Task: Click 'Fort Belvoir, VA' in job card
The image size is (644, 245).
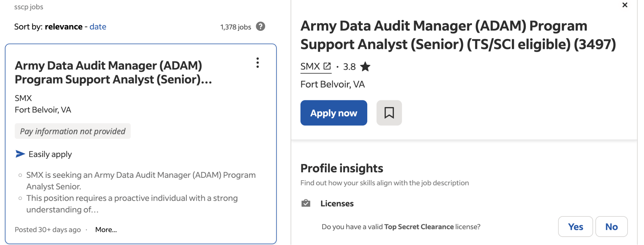Action: [x=43, y=110]
